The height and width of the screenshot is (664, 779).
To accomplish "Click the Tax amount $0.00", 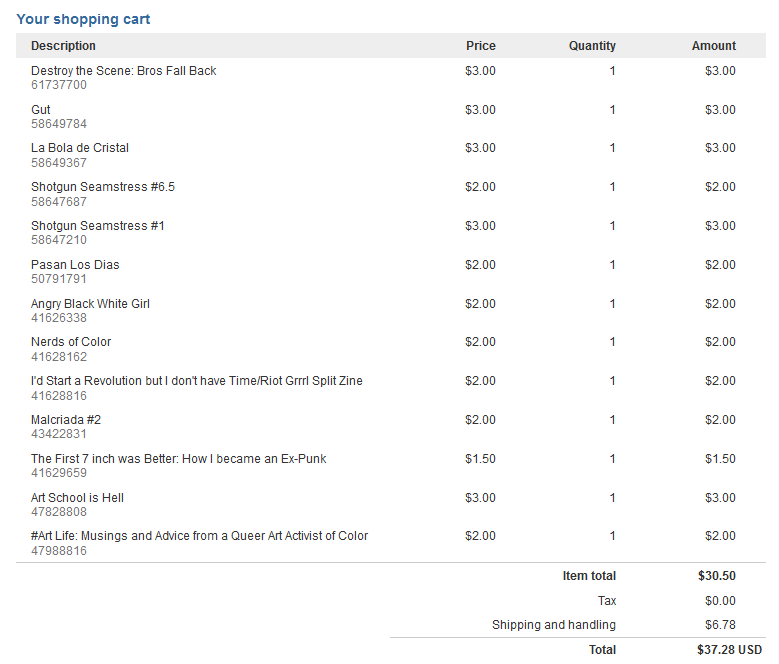I will pos(720,601).
